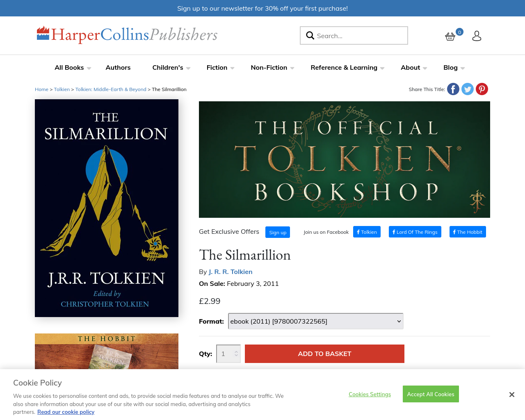The height and width of the screenshot is (420, 525).
Task: Open The Hobbit promotional image
Action: point(107,351)
